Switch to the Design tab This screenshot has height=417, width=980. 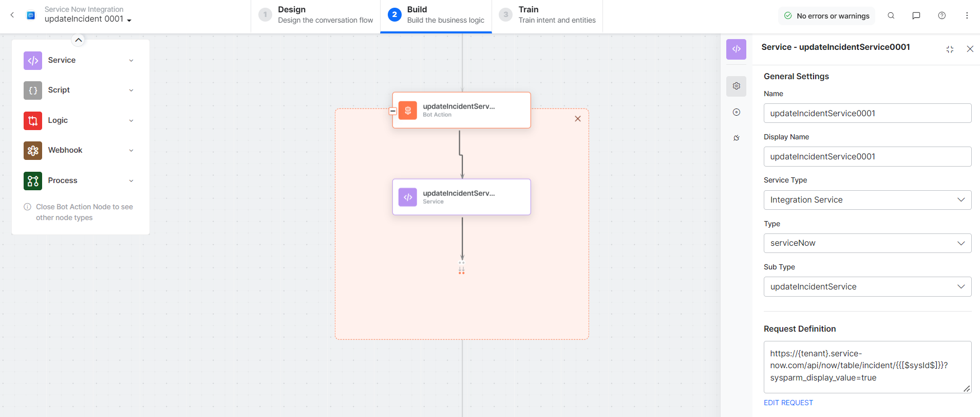pos(316,15)
